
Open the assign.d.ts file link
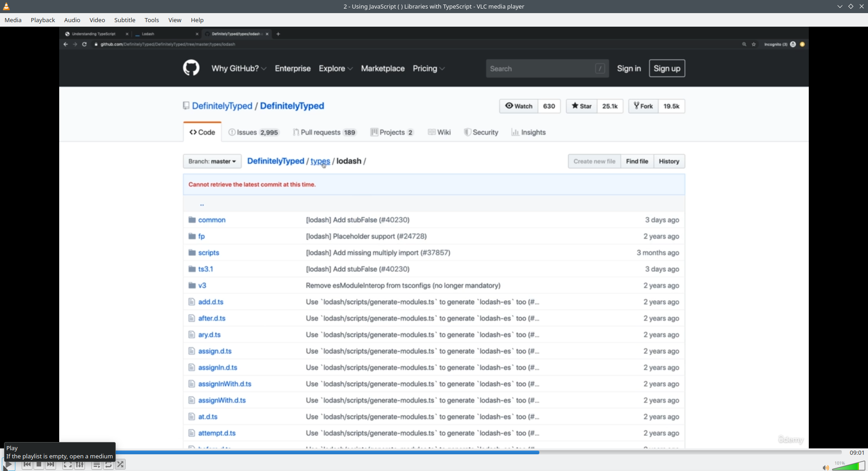click(x=215, y=351)
